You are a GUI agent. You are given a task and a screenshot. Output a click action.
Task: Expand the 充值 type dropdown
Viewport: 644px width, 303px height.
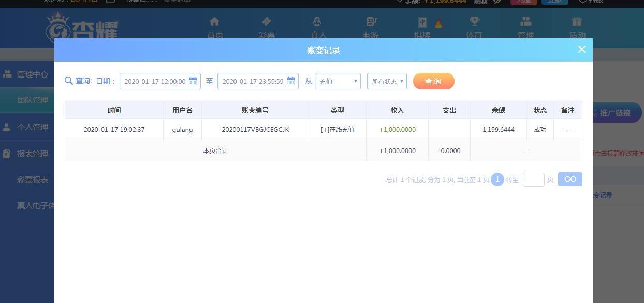[x=338, y=81]
